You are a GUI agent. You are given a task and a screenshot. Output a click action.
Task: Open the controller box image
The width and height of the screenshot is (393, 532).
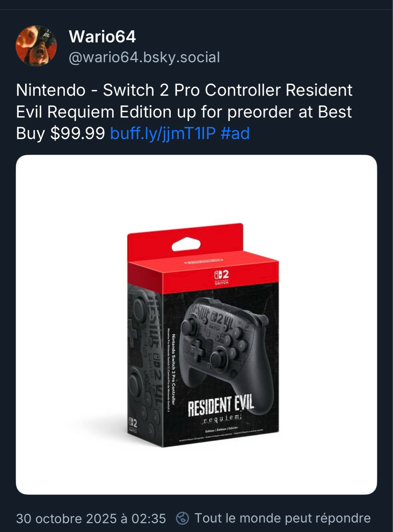pos(196,325)
